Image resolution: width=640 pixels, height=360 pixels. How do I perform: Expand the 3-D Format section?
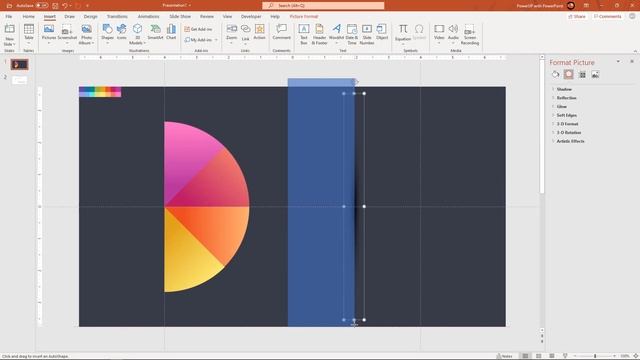click(567, 124)
